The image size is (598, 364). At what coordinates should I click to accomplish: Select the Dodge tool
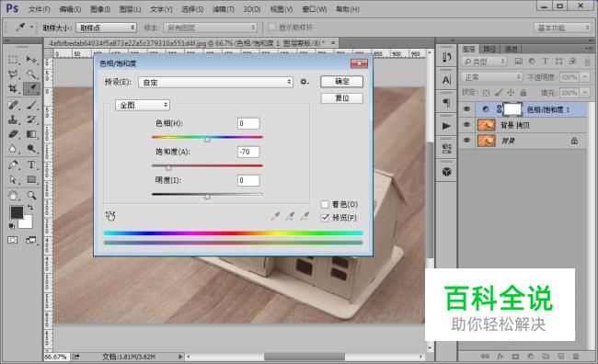[x=31, y=149]
